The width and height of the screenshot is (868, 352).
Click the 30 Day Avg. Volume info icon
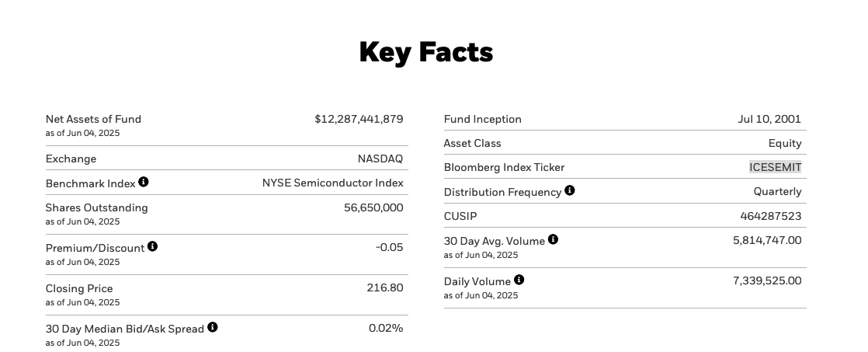[553, 239]
